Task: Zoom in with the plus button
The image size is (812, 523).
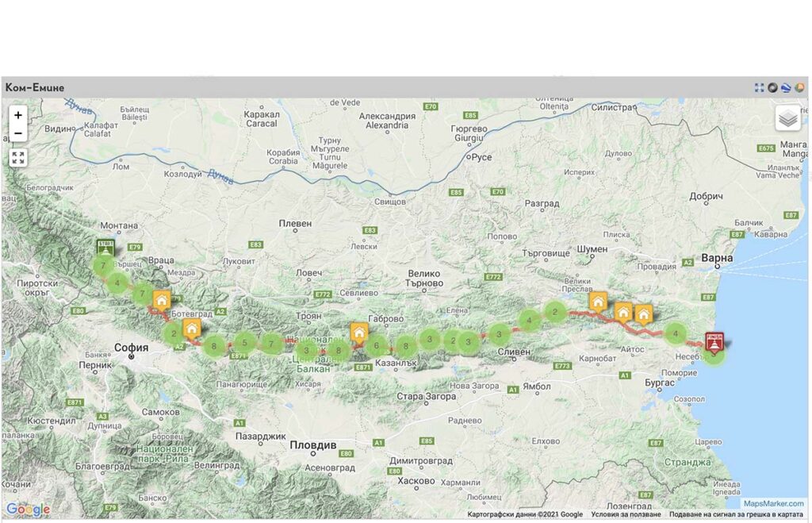Action: click(18, 115)
